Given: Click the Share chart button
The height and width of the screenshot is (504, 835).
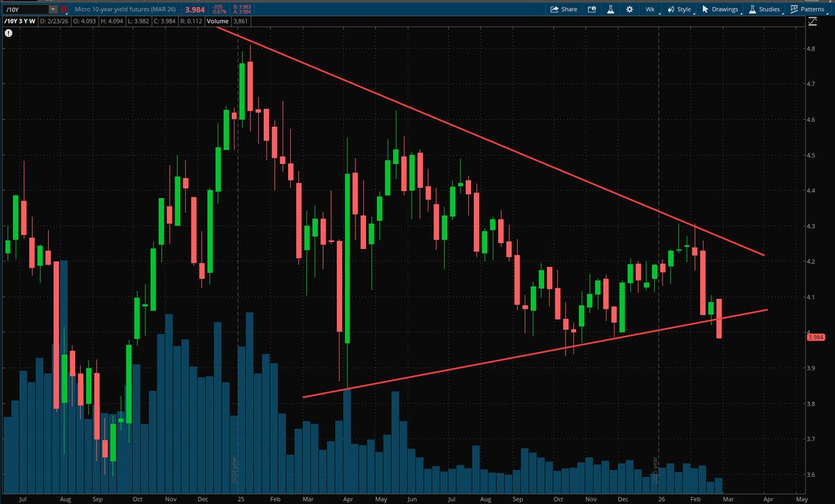Looking at the screenshot, I should coord(564,10).
